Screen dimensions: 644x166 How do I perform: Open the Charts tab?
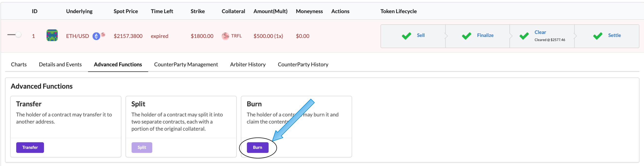click(x=19, y=65)
